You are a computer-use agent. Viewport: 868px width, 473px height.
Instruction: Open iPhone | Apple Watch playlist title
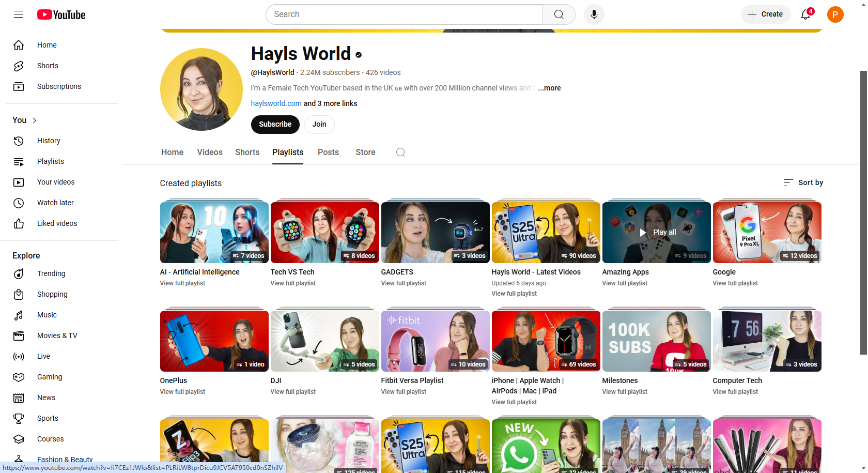tap(528, 386)
